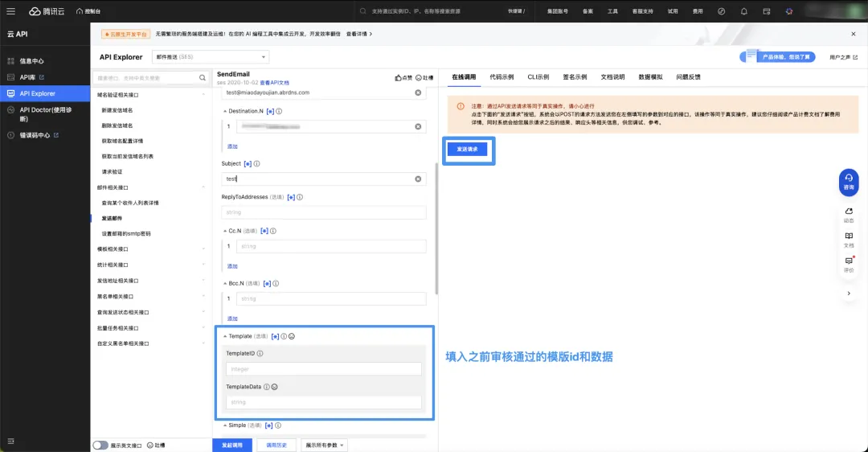Open 集团账号 menu
The width and height of the screenshot is (868, 452).
click(x=558, y=11)
